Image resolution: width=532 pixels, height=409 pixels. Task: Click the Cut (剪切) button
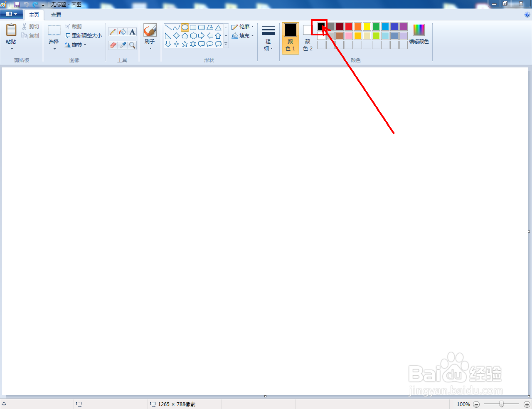[x=31, y=27]
